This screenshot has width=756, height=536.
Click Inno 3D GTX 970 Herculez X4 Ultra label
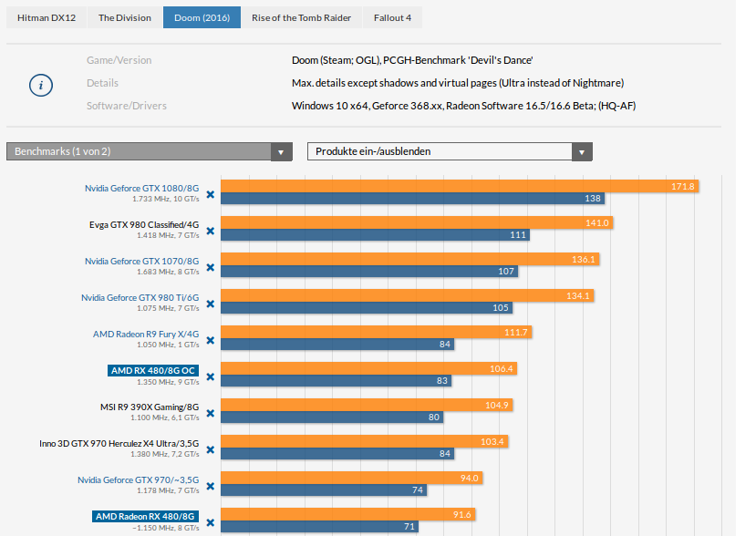[x=119, y=443]
